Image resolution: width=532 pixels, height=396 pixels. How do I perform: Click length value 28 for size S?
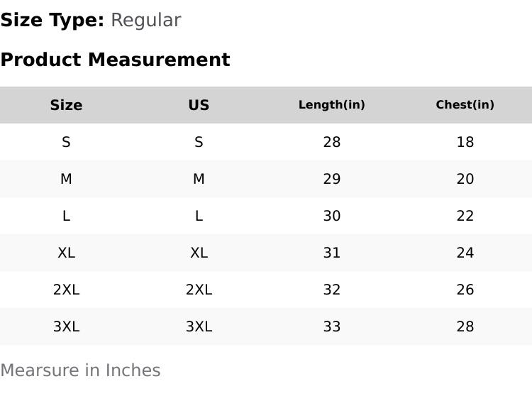(x=331, y=142)
